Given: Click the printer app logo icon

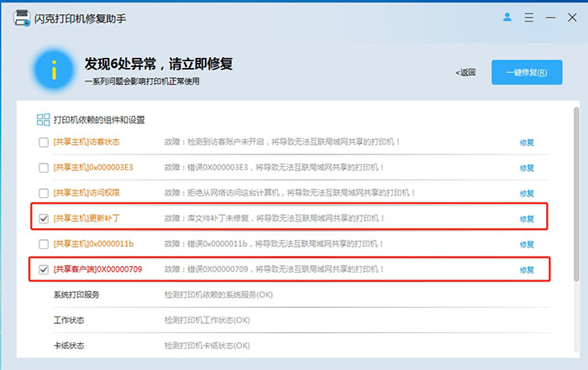Looking at the screenshot, I should (x=22, y=18).
